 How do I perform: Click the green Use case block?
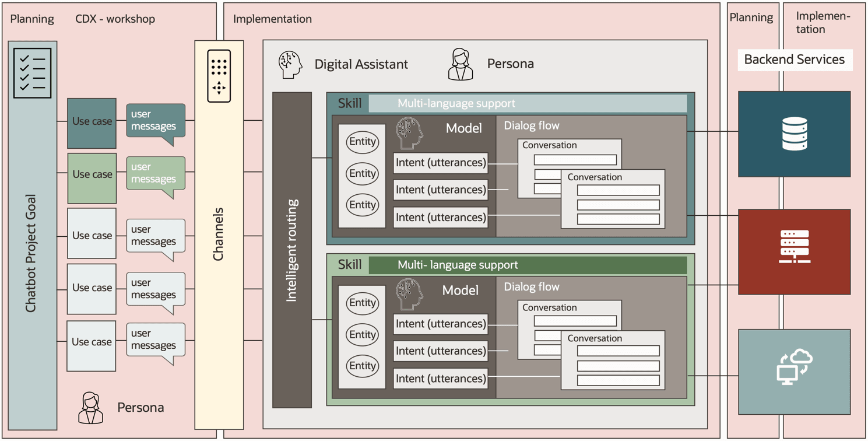coord(91,174)
